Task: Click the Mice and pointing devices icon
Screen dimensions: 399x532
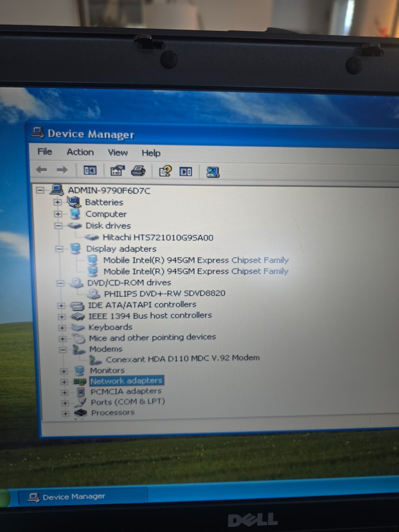Action: [x=79, y=338]
